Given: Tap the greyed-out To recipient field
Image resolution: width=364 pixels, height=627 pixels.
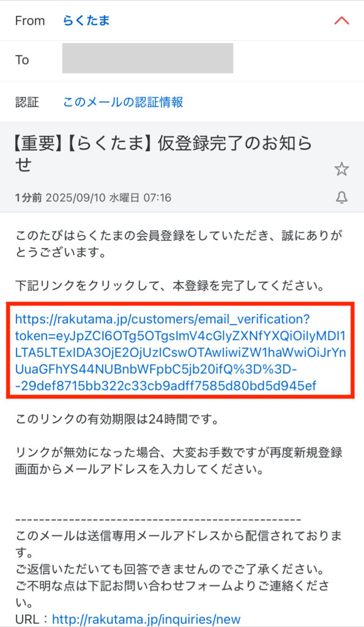Looking at the screenshot, I should coord(147,58).
